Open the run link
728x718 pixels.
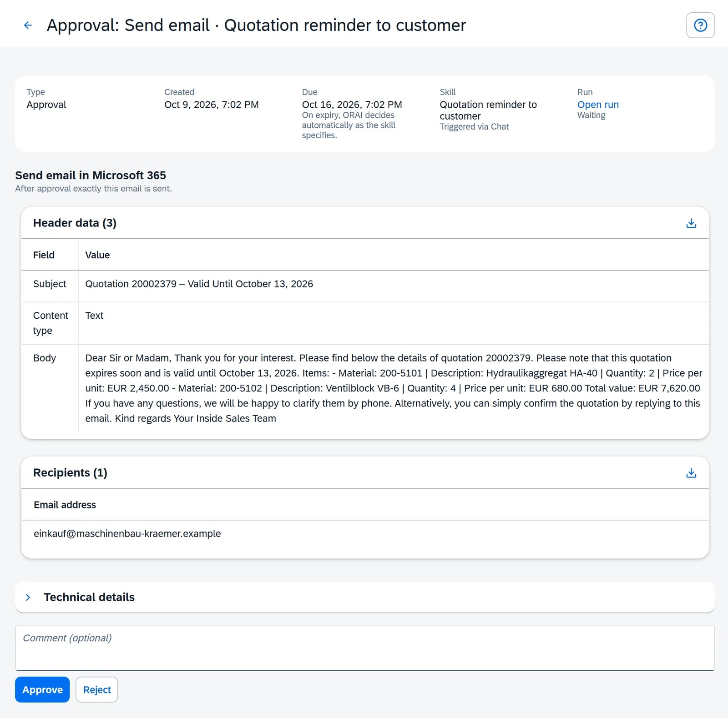coord(598,105)
